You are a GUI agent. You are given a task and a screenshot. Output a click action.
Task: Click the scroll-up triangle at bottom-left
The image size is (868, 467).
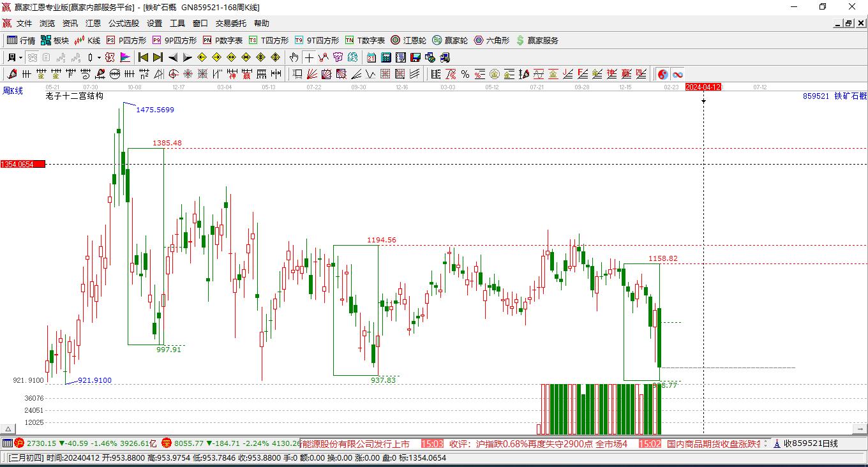coord(7,429)
